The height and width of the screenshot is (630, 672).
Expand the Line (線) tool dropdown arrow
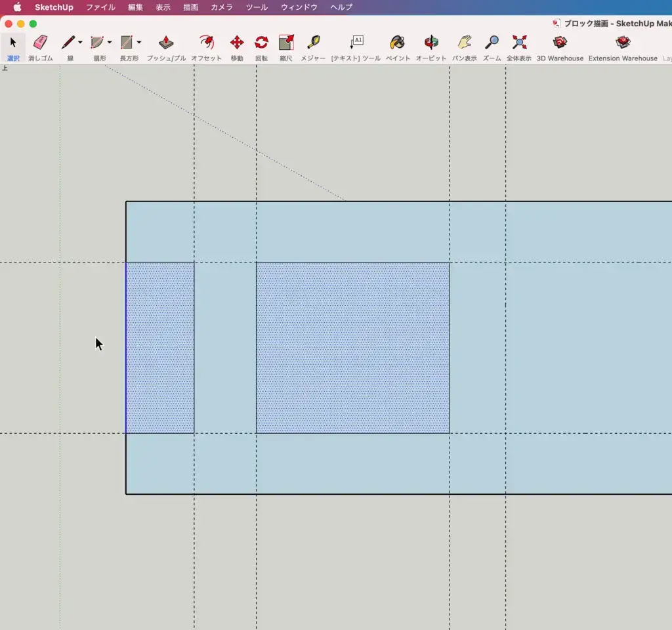(80, 43)
